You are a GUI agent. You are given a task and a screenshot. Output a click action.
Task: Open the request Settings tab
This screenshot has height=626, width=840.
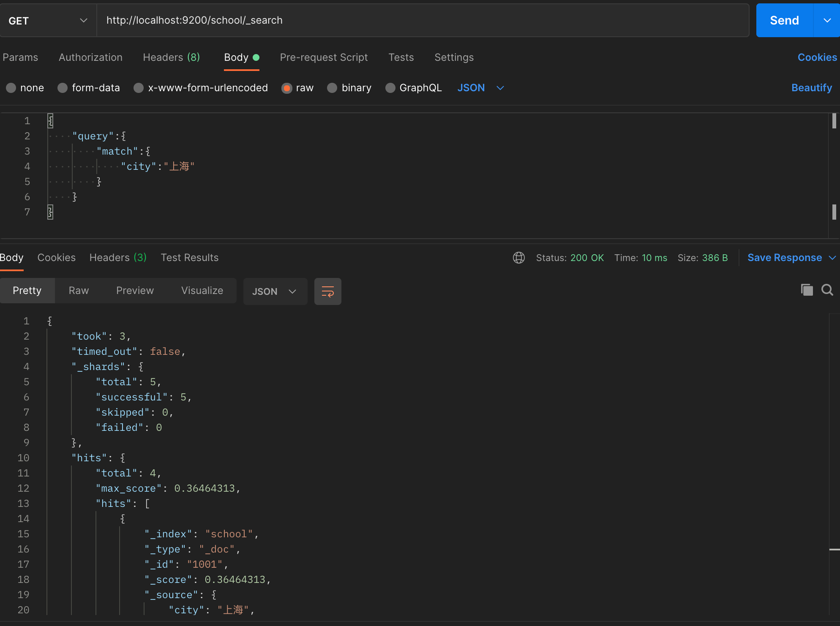coord(454,57)
